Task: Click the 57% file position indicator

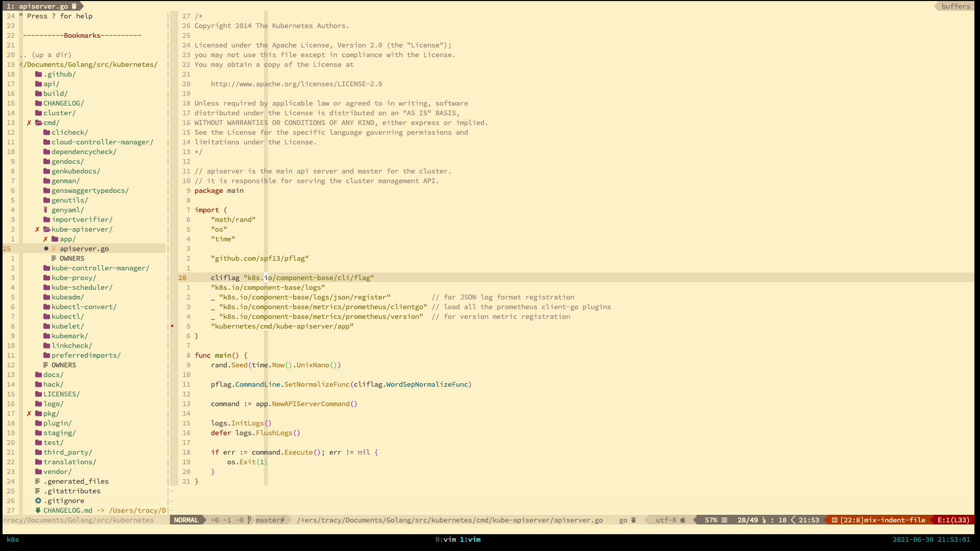Action: (710, 520)
